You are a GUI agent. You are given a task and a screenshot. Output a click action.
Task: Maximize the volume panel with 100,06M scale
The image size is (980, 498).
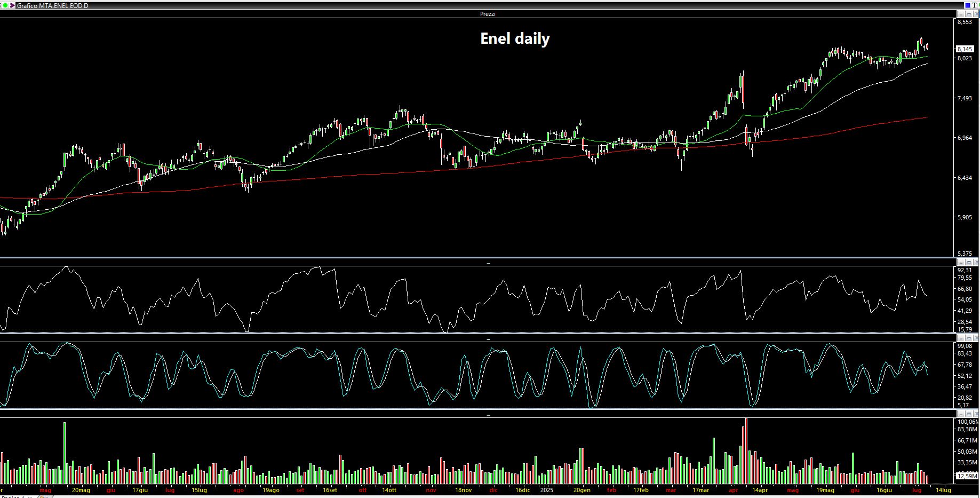click(x=969, y=414)
